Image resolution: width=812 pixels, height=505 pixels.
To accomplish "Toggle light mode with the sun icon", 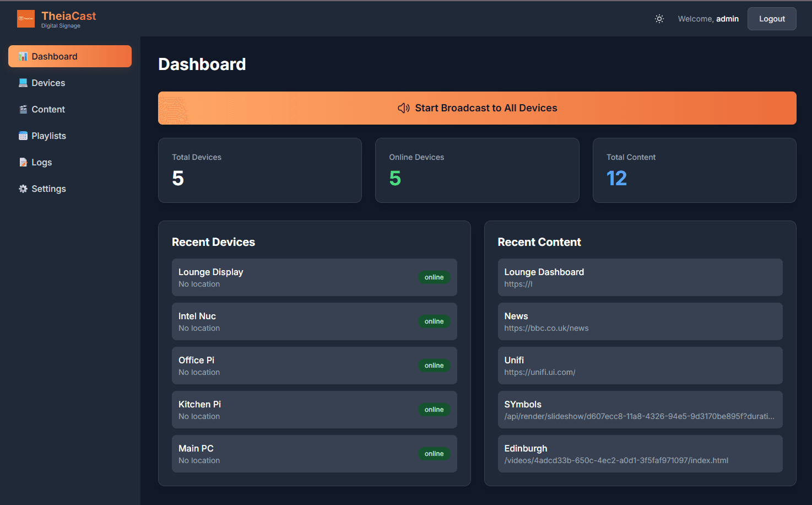I will [659, 18].
